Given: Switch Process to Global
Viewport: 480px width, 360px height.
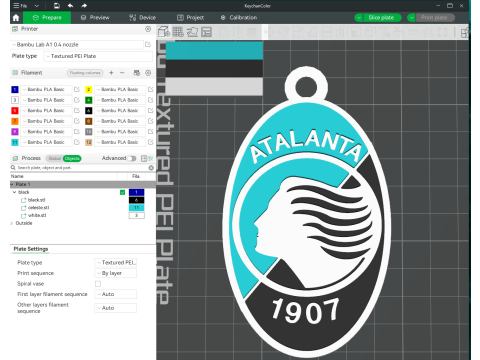Looking at the screenshot, I should tap(54, 158).
